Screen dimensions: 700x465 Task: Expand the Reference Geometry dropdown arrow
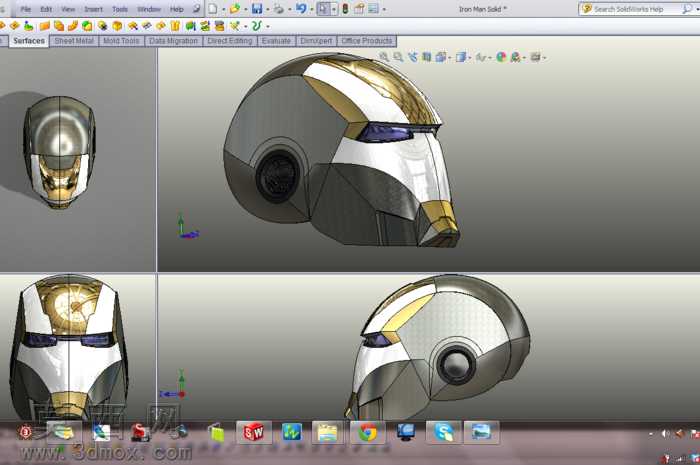click(x=246, y=27)
